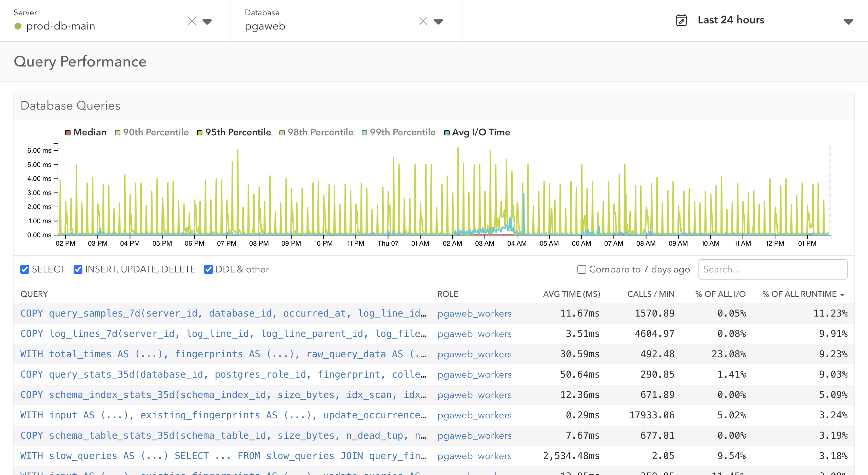Click the 17933.06 calls per minute value
This screenshot has width=868, height=475.
coord(652,415)
